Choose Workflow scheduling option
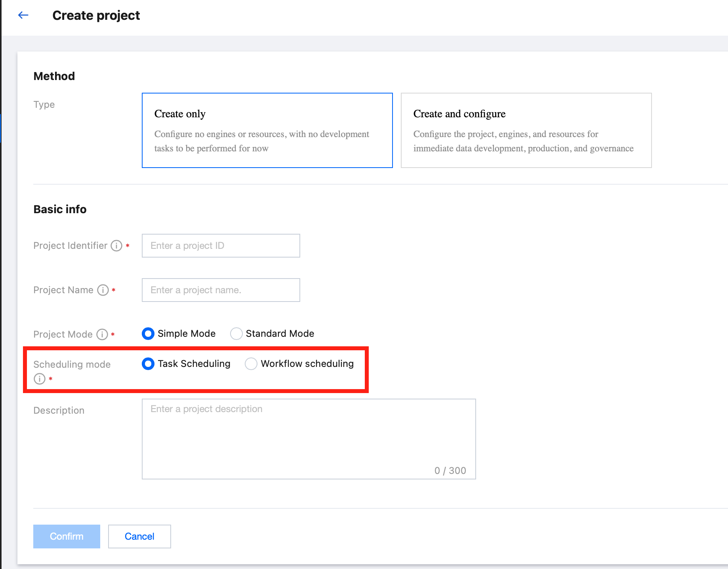The height and width of the screenshot is (569, 728). click(251, 364)
